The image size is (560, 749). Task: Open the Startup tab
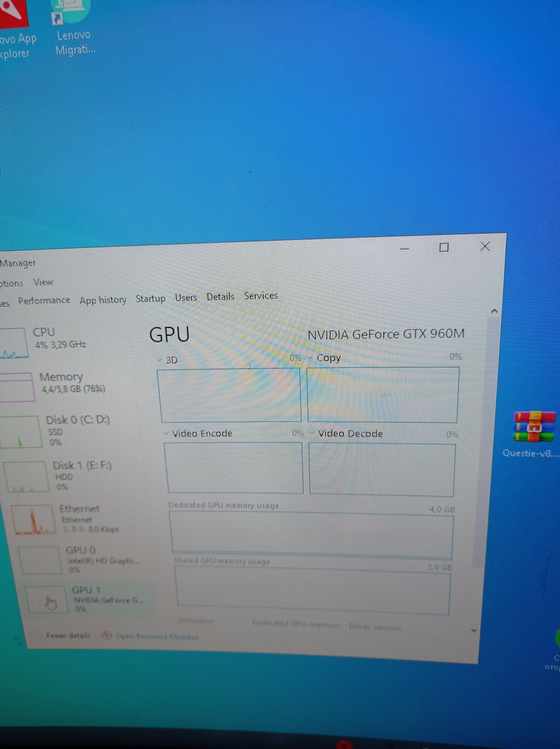coord(150,298)
